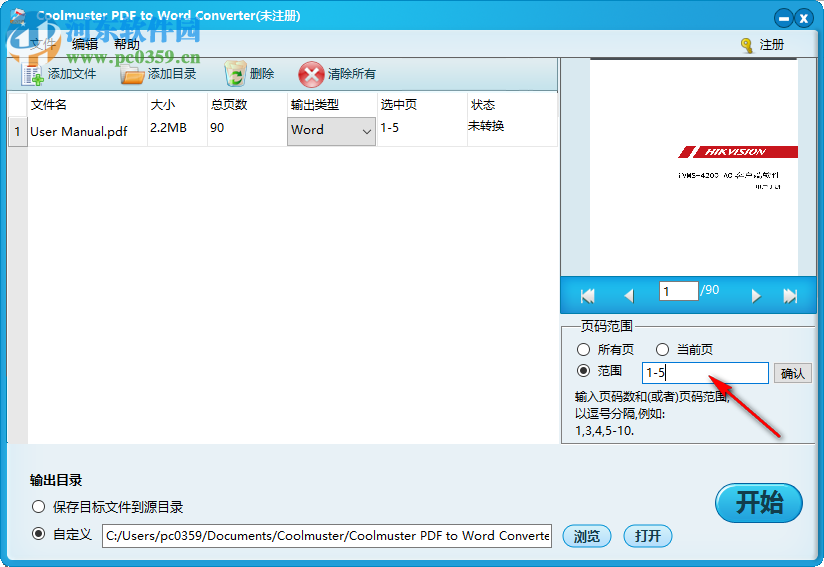Click the Confirm (确认) button
This screenshot has height=567, width=824.
[792, 373]
